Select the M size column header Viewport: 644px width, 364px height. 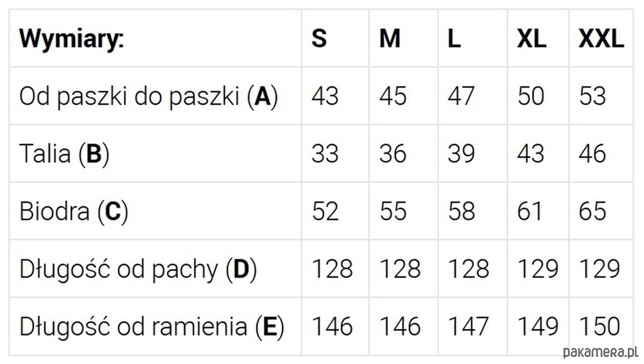[x=390, y=39]
